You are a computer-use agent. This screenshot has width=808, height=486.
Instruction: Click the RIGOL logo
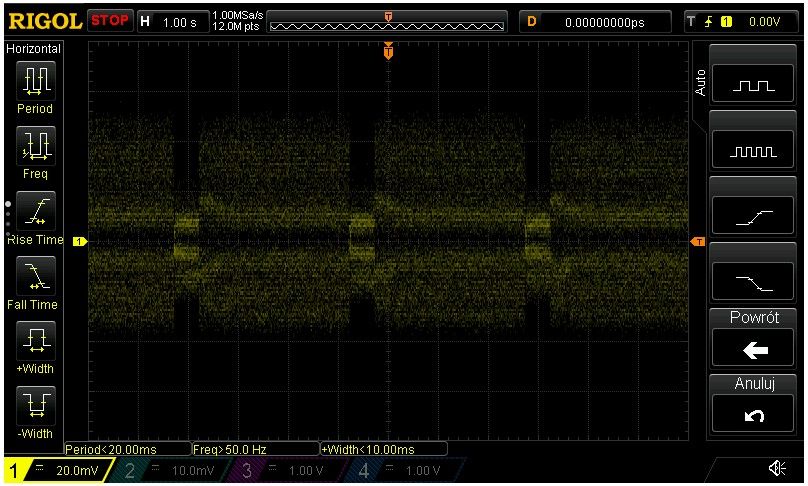coord(45,22)
